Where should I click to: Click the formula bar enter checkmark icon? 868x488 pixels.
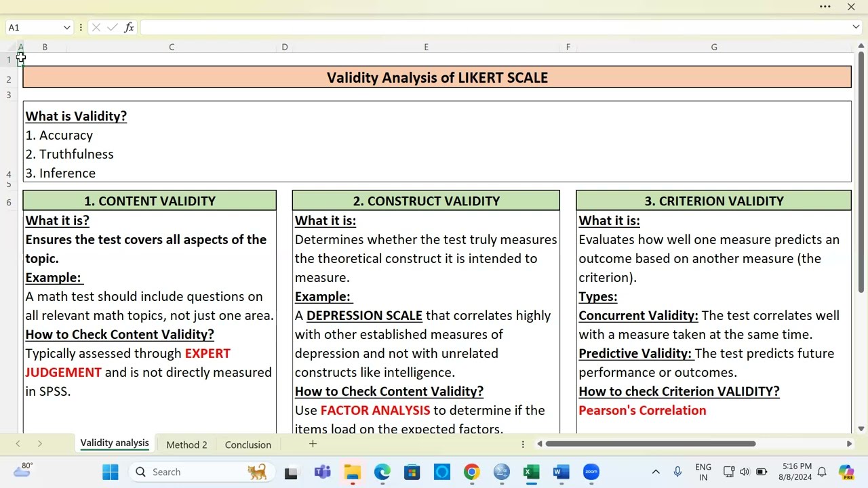112,27
